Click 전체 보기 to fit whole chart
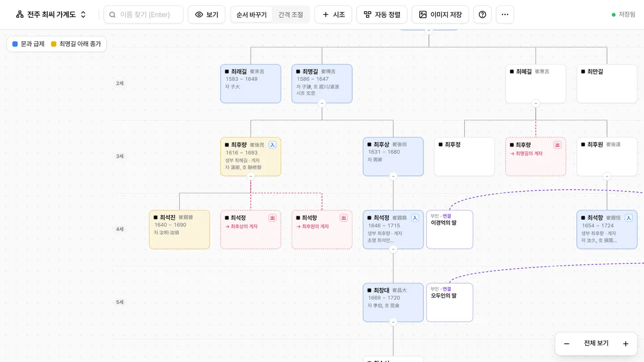The height and width of the screenshot is (362, 644). pyautogui.click(x=596, y=344)
